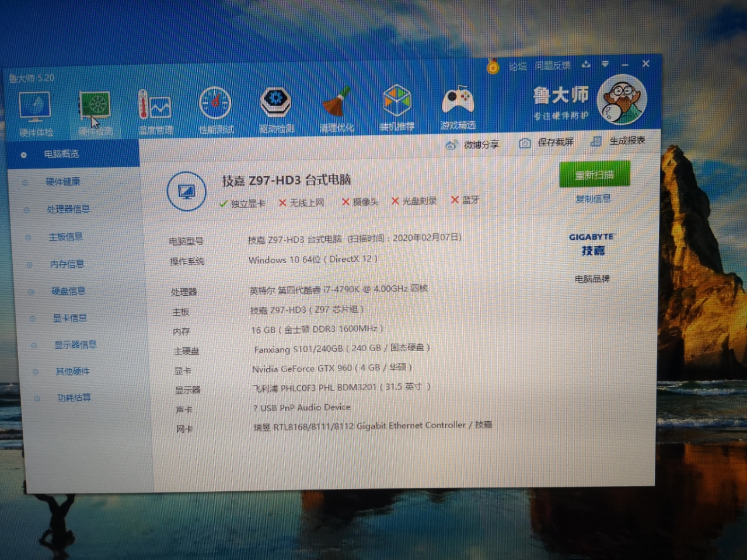The width and height of the screenshot is (747, 560).
Task: Select the 硬件检测 hardware detection icon
Action: click(x=95, y=113)
